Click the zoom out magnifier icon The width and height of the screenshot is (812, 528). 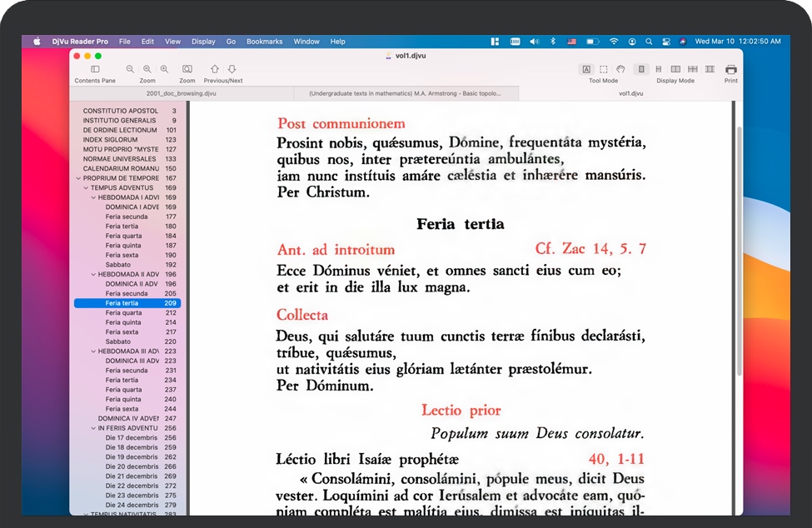(130, 70)
